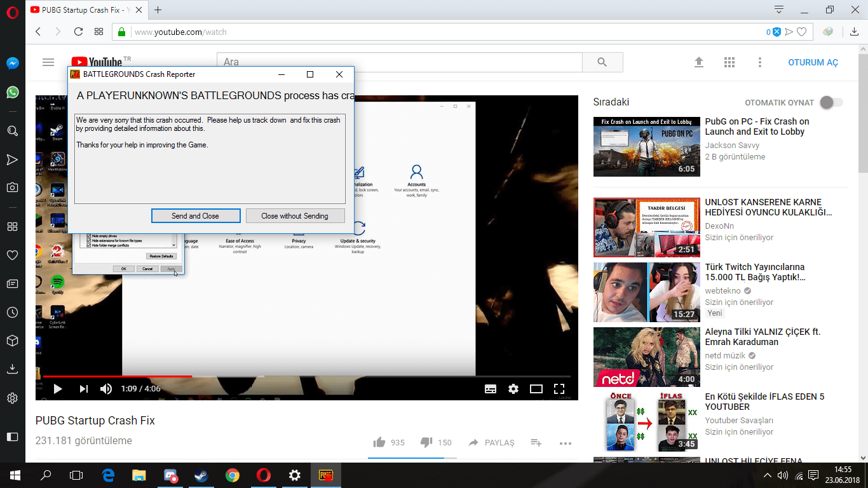Click the YouTube search input field
Viewport: 868px width, 488px height.
coord(400,62)
